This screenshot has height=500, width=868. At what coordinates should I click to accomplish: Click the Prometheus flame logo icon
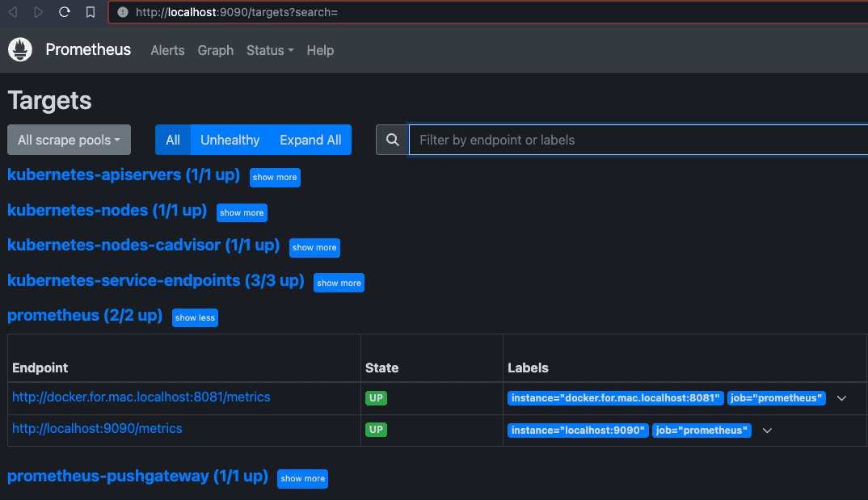click(20, 50)
